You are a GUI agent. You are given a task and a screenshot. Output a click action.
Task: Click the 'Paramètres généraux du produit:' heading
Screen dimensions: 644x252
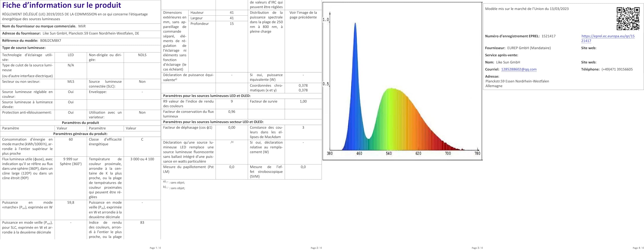point(80,134)
